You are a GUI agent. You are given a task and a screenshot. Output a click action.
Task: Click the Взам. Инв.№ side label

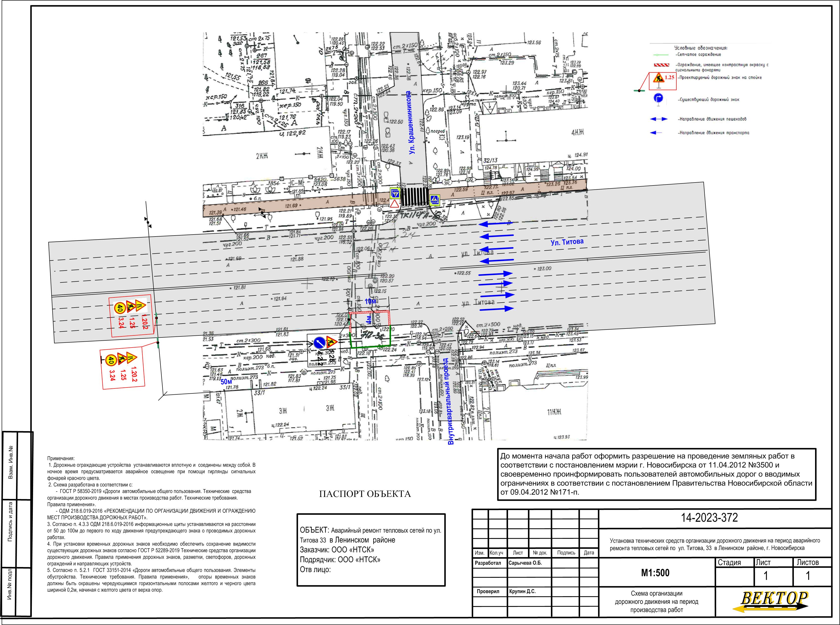point(11,462)
